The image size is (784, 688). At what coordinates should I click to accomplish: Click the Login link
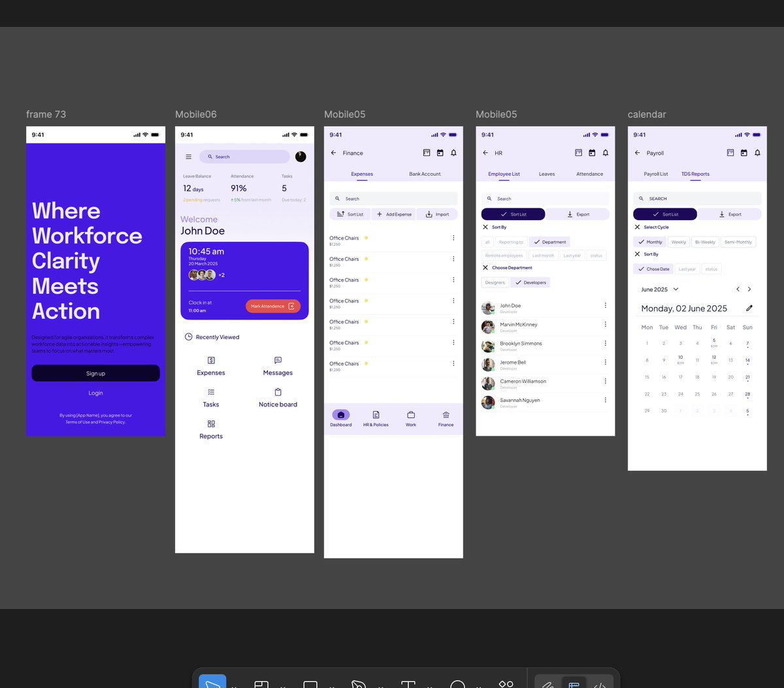pyautogui.click(x=96, y=393)
